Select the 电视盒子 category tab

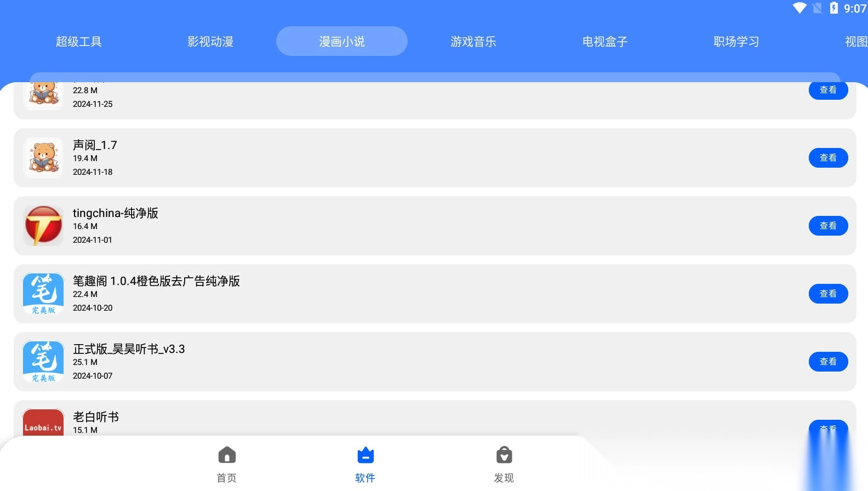(605, 42)
